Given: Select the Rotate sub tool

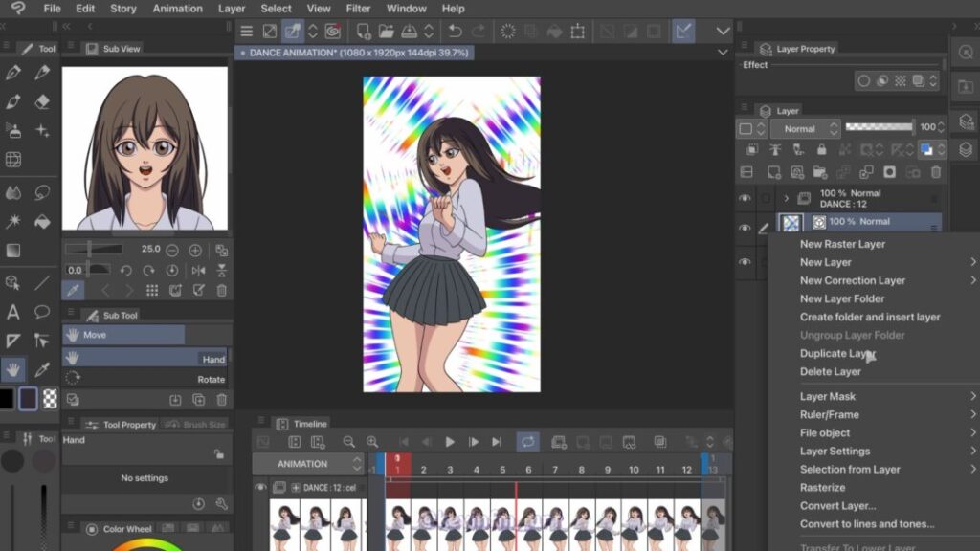Looking at the screenshot, I should tap(146, 379).
